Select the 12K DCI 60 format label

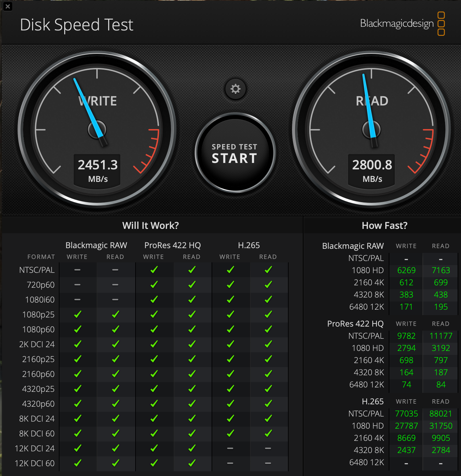click(35, 463)
